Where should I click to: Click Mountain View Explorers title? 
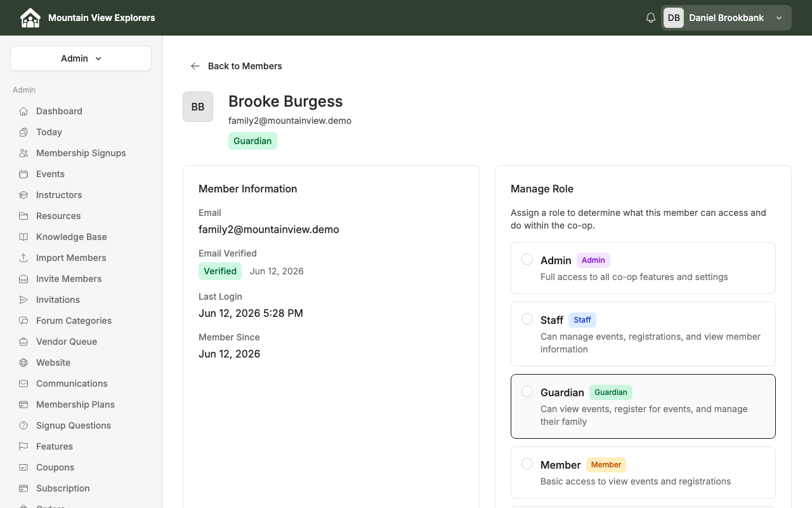coord(101,18)
